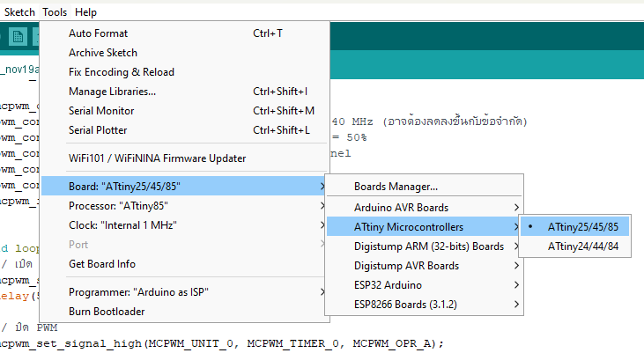
Task: Close the open Tools menu
Action: [55, 12]
